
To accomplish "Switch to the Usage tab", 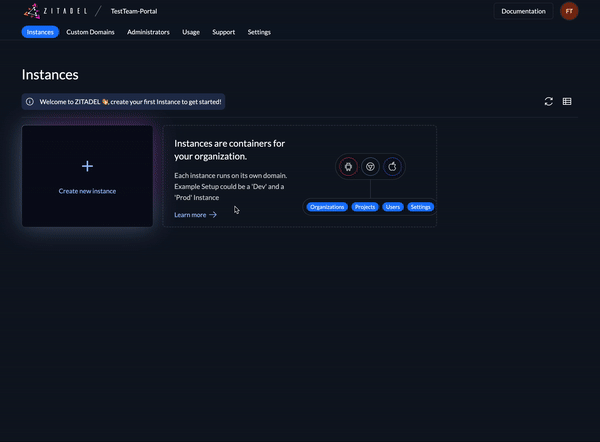I will [191, 32].
